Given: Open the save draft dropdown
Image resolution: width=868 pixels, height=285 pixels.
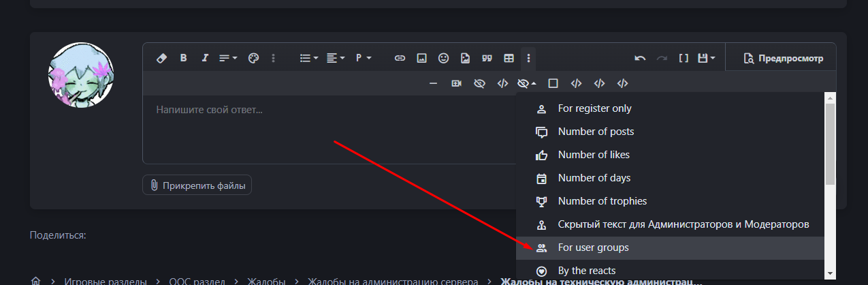Looking at the screenshot, I should (708, 58).
